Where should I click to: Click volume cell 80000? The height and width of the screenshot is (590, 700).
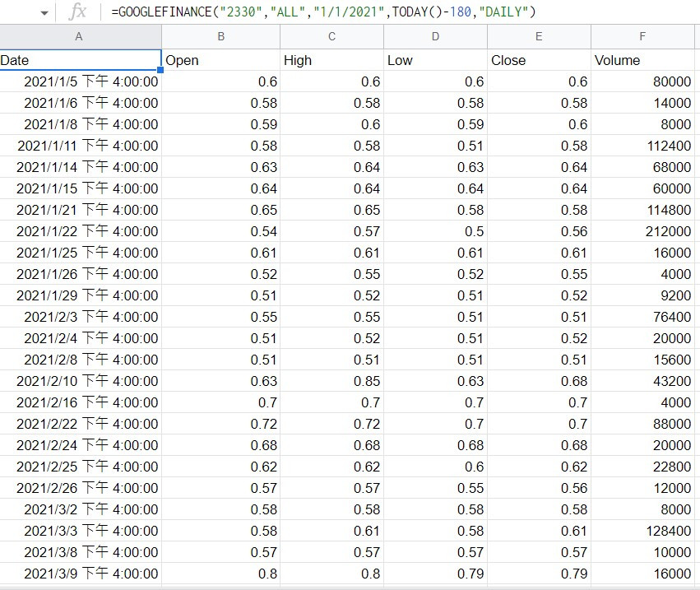click(642, 81)
